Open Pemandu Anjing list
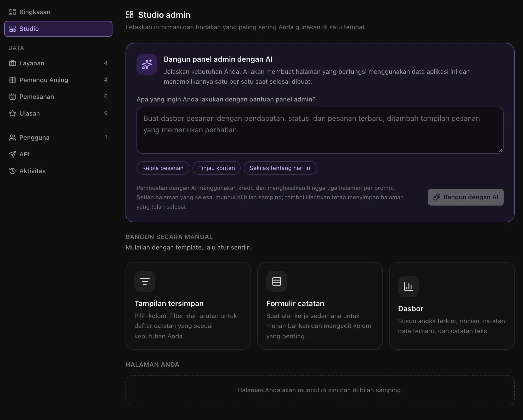Image resolution: width=523 pixels, height=420 pixels. [x=58, y=80]
